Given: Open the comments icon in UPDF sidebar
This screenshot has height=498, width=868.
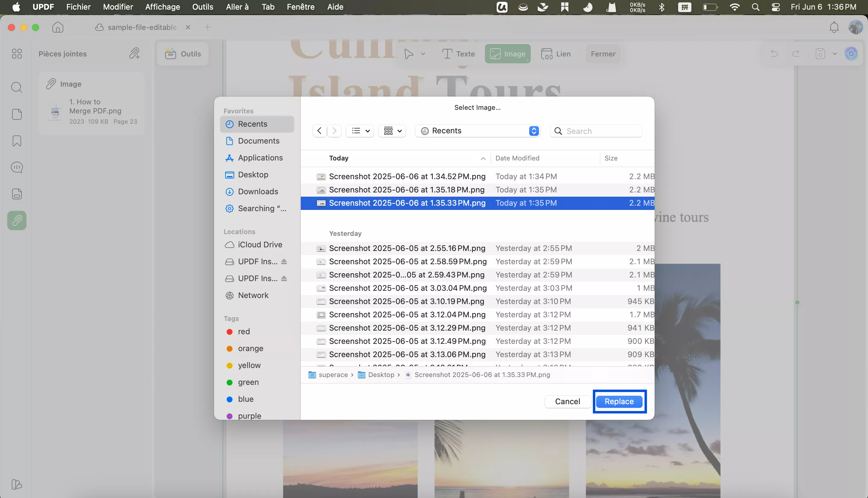Looking at the screenshot, I should [x=17, y=167].
